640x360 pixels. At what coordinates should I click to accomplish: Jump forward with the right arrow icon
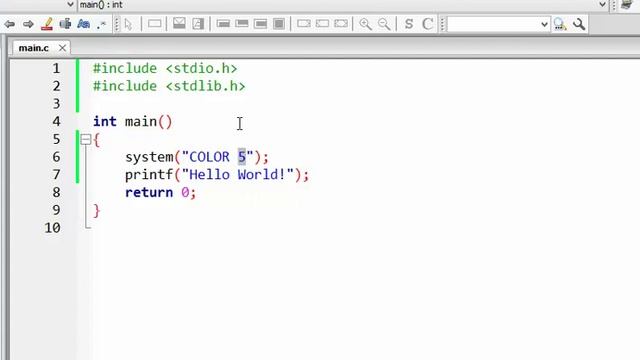pos(28,24)
